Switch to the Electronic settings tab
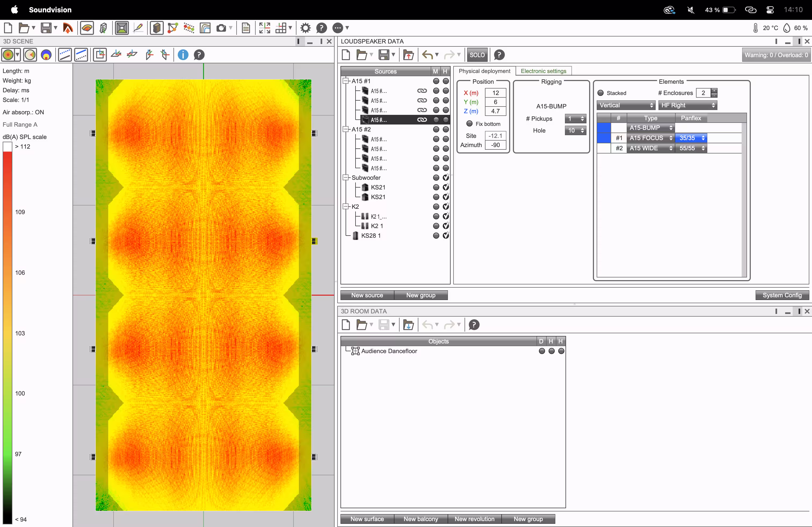Viewport: 812px width, 527px height. pos(543,71)
